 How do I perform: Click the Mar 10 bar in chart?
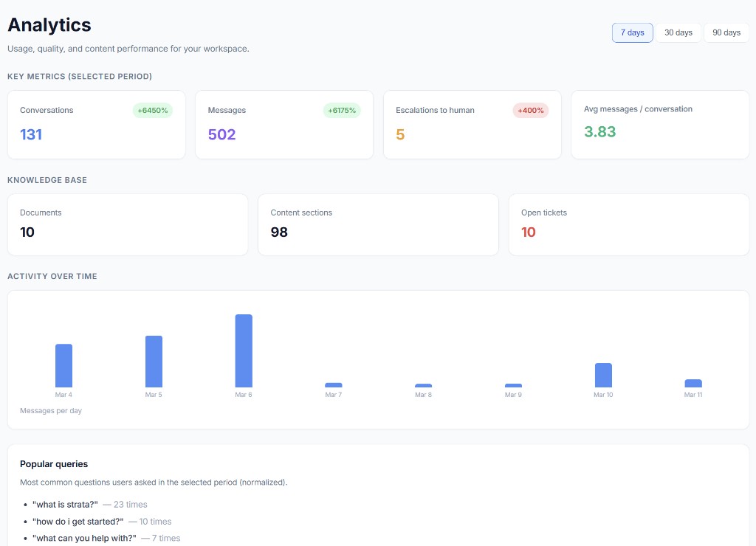coord(603,375)
